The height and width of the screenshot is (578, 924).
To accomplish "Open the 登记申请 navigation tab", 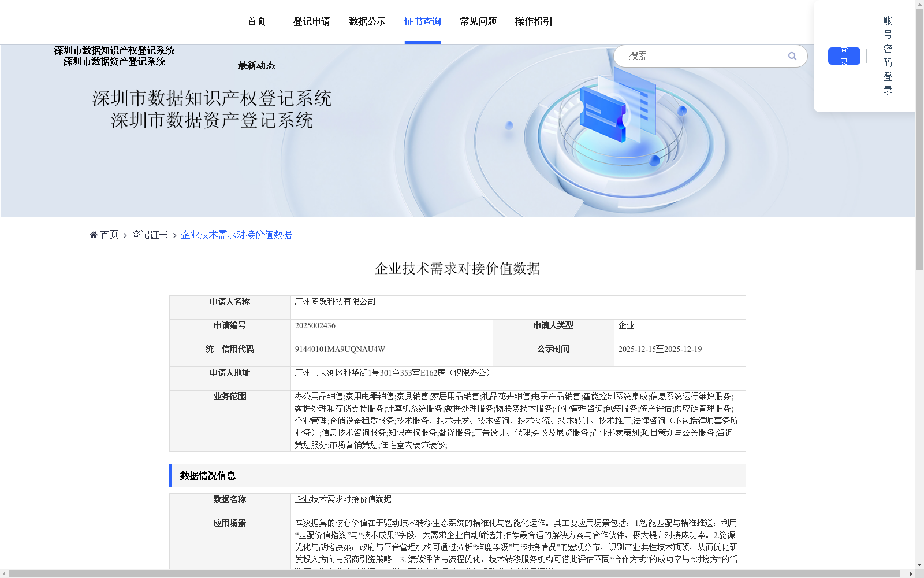I will coord(312,21).
